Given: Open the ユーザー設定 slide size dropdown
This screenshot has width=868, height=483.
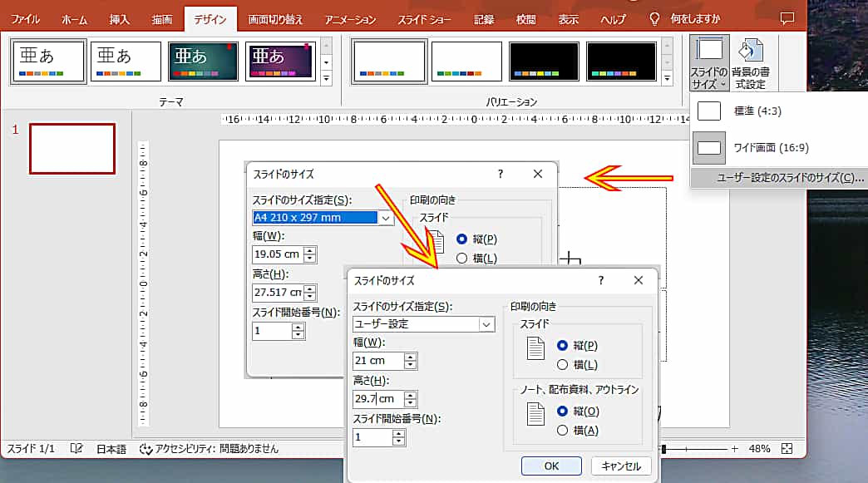Looking at the screenshot, I should pyautogui.click(x=486, y=324).
